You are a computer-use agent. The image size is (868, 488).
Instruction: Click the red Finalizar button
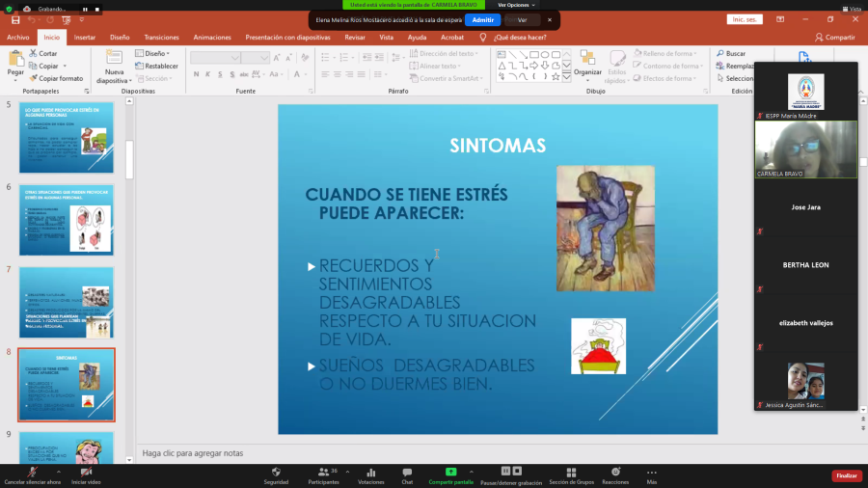pyautogui.click(x=846, y=475)
